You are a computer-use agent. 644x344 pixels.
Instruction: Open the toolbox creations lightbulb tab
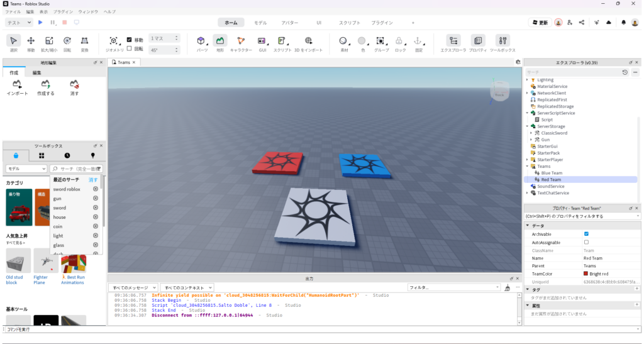point(92,155)
